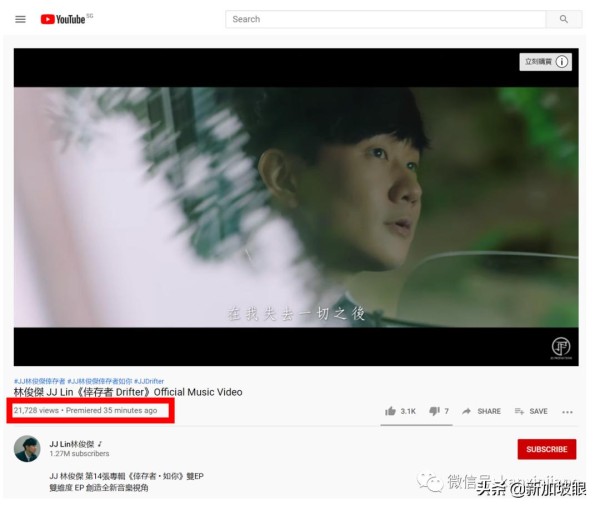Click the #JJDrifter hashtag link
The height and width of the screenshot is (510, 600).
point(149,381)
